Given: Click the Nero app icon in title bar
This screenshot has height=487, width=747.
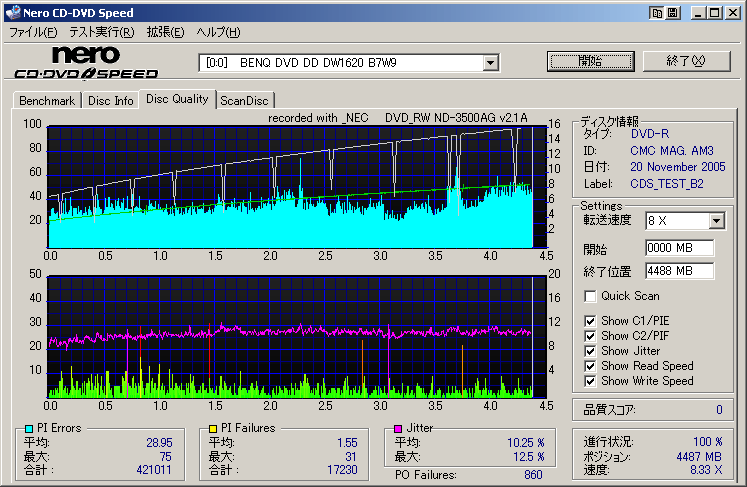Looking at the screenshot, I should 13,12.
